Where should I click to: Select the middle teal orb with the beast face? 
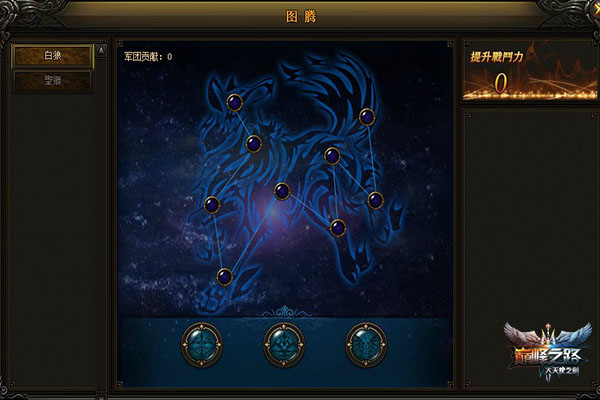(284, 344)
